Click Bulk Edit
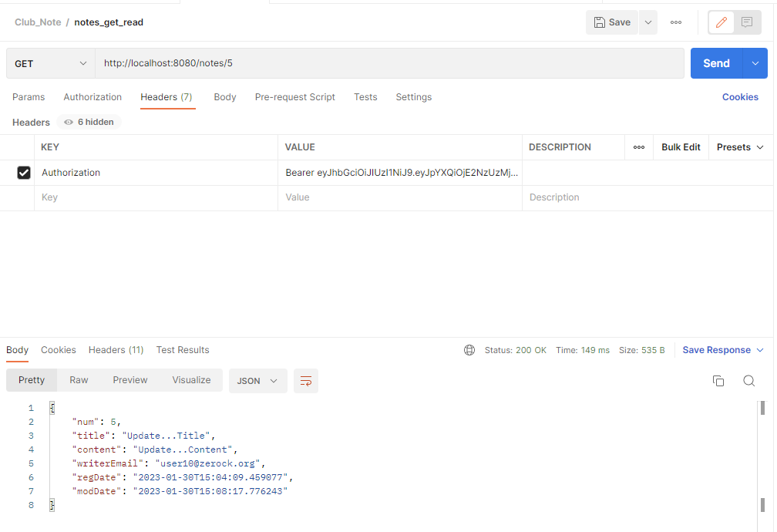777x532 pixels. point(681,147)
